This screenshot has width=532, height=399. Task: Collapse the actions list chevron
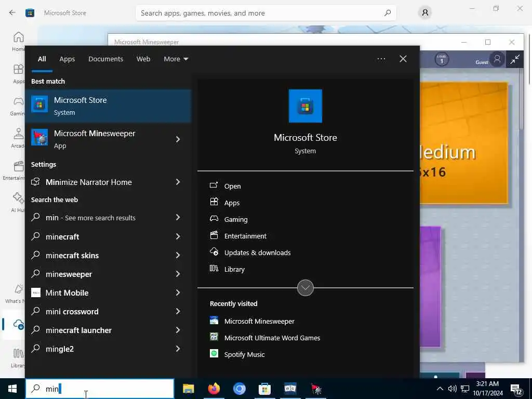click(305, 288)
